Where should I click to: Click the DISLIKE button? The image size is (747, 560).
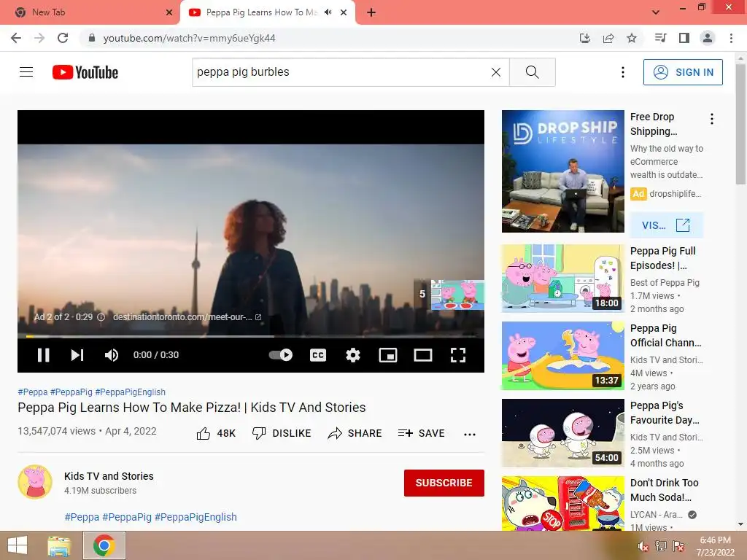(282, 433)
